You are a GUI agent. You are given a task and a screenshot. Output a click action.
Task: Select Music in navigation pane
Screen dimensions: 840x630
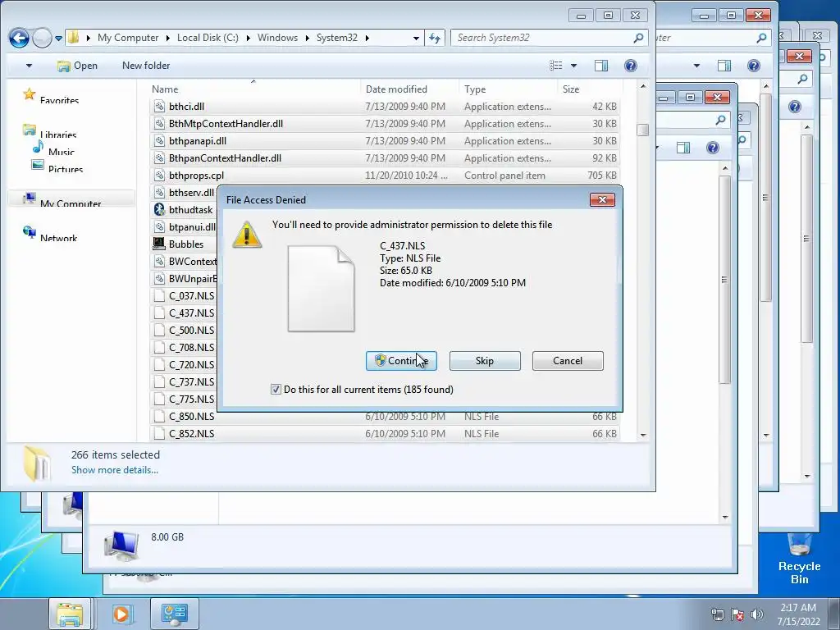61,151
